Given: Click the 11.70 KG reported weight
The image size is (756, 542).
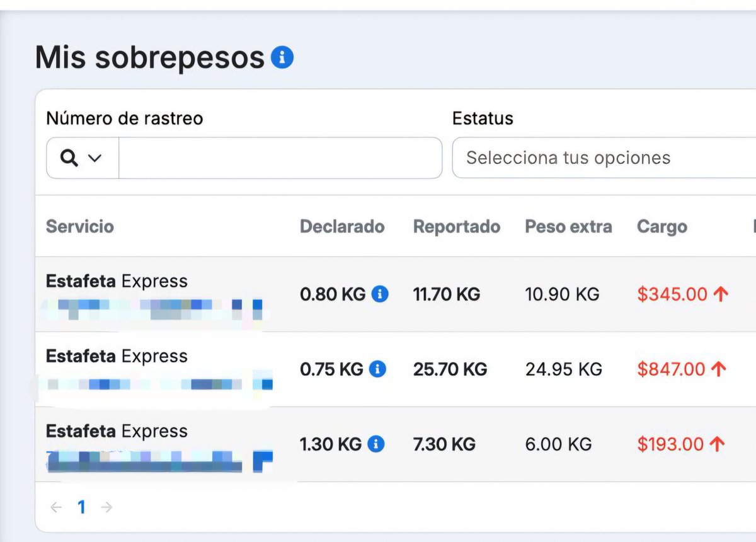Looking at the screenshot, I should (447, 294).
